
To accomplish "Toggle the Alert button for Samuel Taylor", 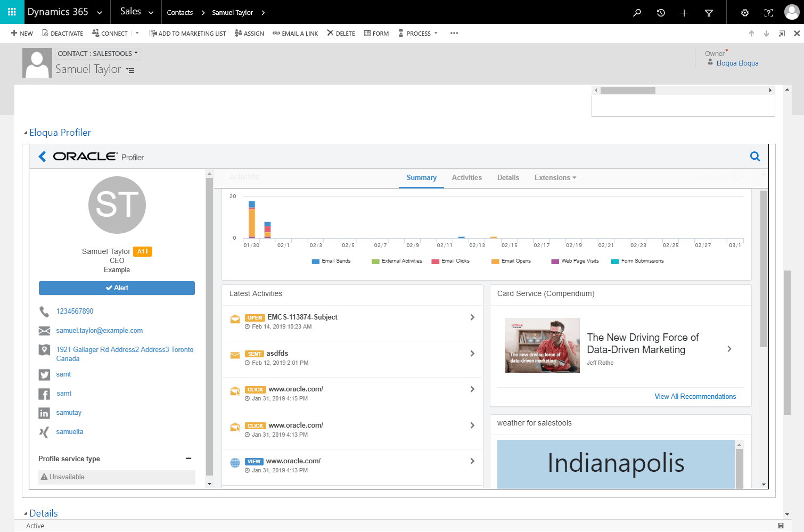I will [117, 288].
